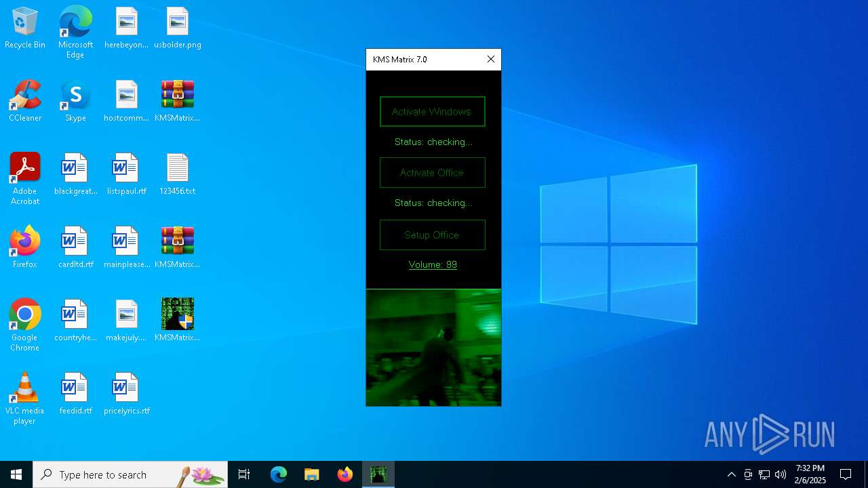Click the Setup Office button
868x488 pixels.
[433, 235]
